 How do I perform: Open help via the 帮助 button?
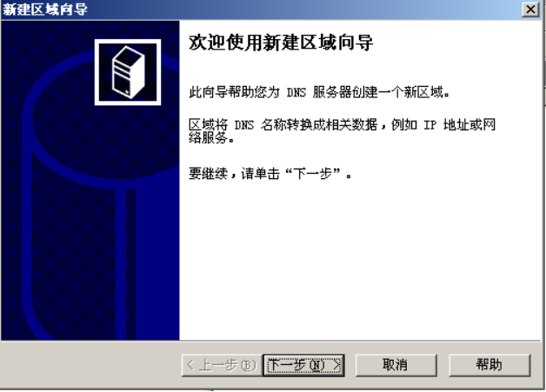point(489,365)
